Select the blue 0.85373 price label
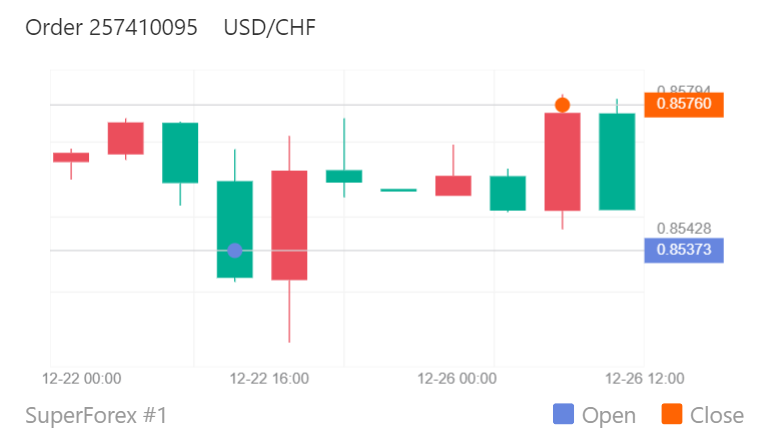This screenshot has height=440, width=770. 684,250
